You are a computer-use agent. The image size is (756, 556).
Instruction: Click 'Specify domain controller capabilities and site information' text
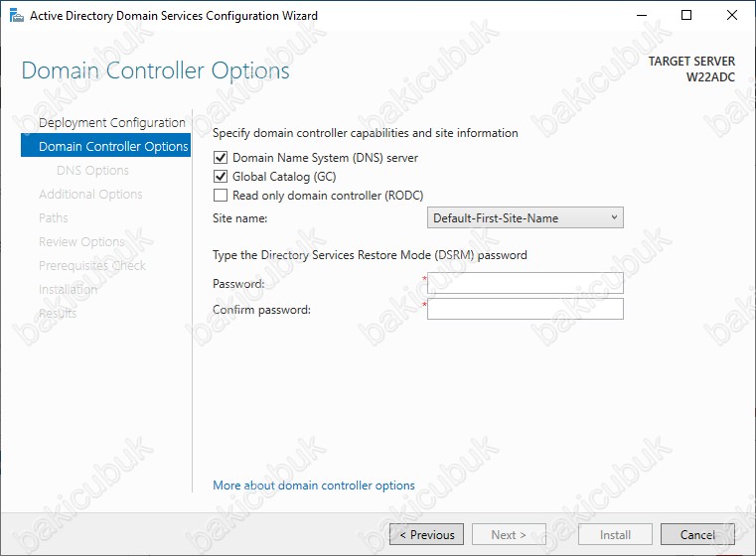tap(366, 133)
